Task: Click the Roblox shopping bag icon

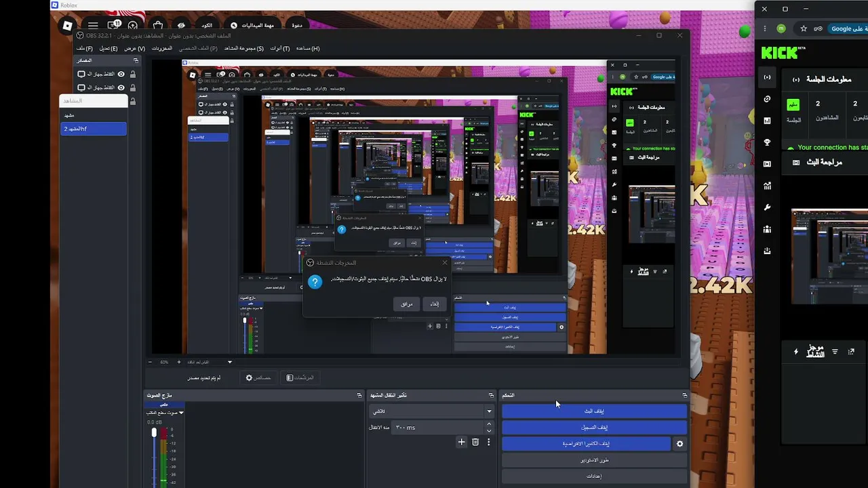Action: point(158,26)
